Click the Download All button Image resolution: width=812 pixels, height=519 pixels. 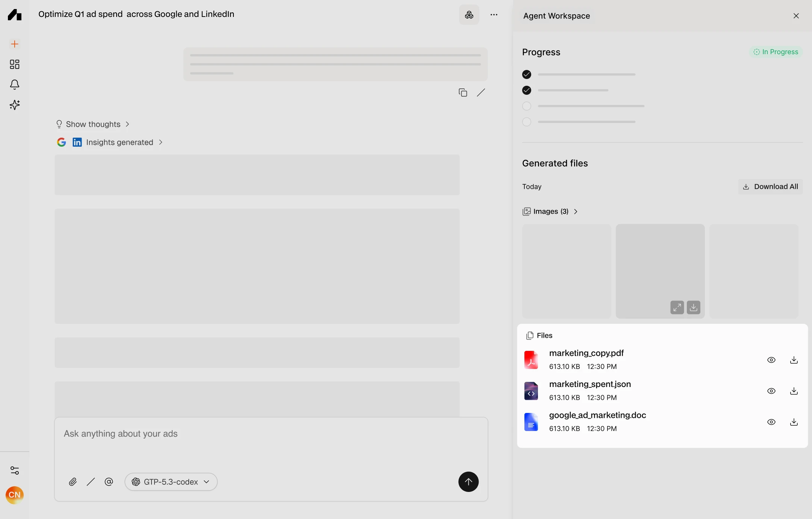click(770, 187)
